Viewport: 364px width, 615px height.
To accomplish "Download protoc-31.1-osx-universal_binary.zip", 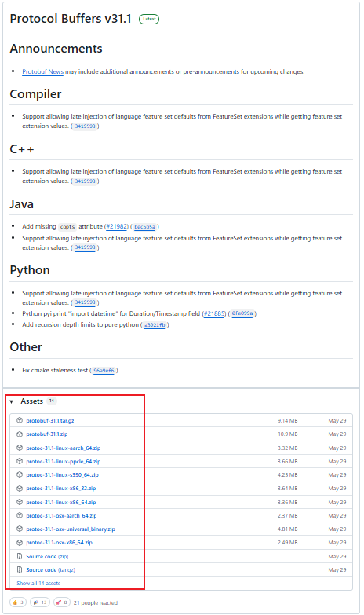I will click(x=71, y=529).
